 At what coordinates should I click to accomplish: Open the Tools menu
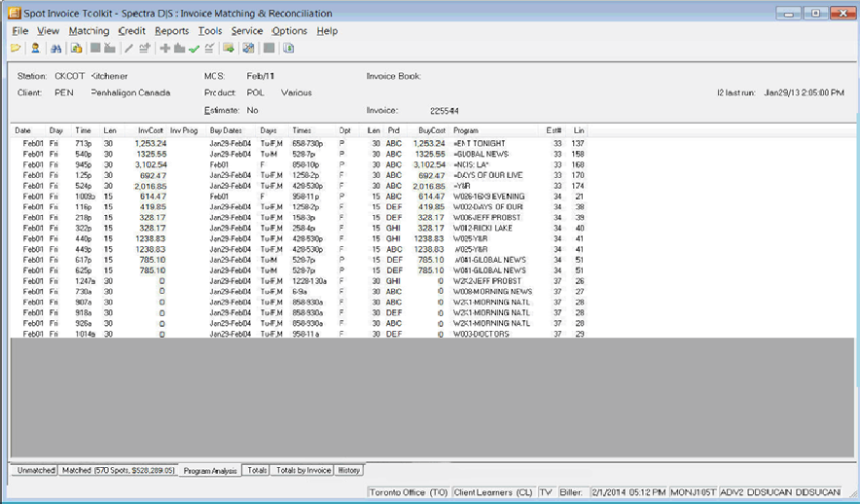210,31
